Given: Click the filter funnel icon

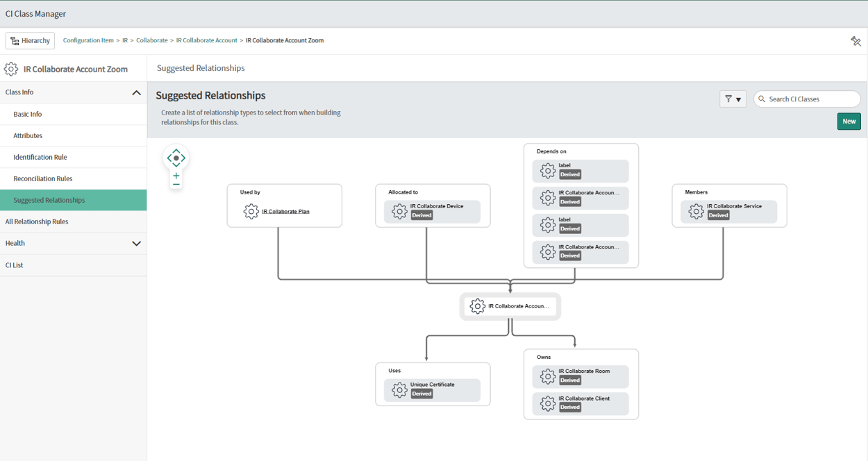Looking at the screenshot, I should 728,99.
